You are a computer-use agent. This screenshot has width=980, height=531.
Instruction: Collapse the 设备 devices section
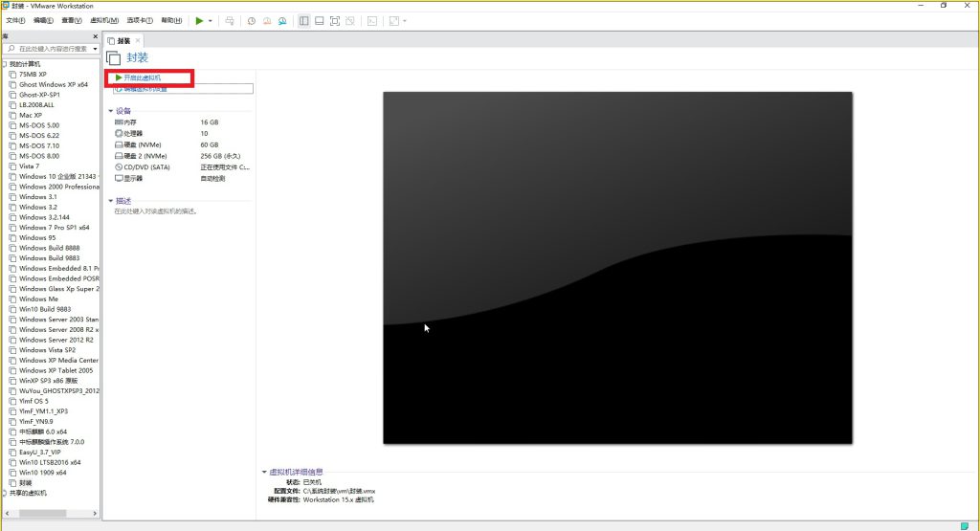[x=111, y=111]
